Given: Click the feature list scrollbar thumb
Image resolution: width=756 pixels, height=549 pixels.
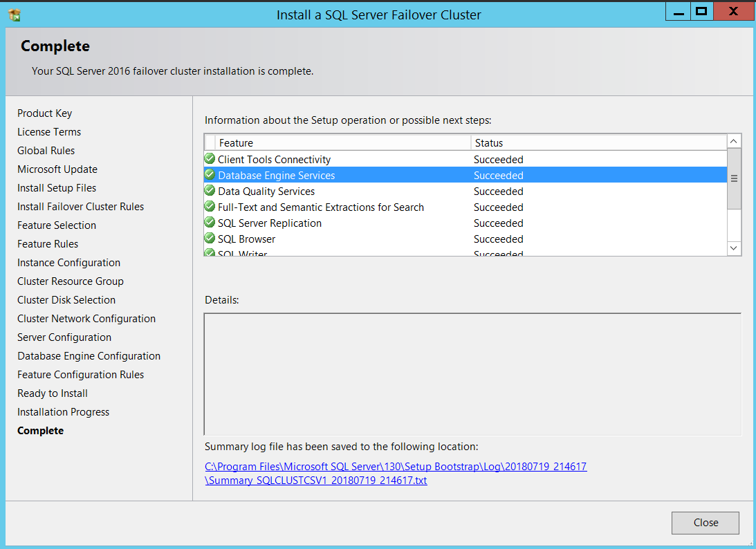Looking at the screenshot, I should pyautogui.click(x=734, y=178).
